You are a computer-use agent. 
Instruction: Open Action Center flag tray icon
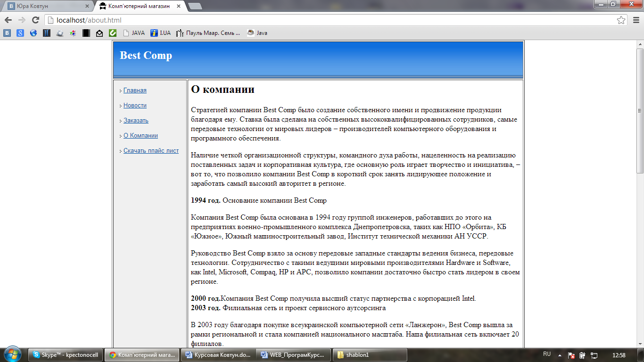click(x=571, y=355)
